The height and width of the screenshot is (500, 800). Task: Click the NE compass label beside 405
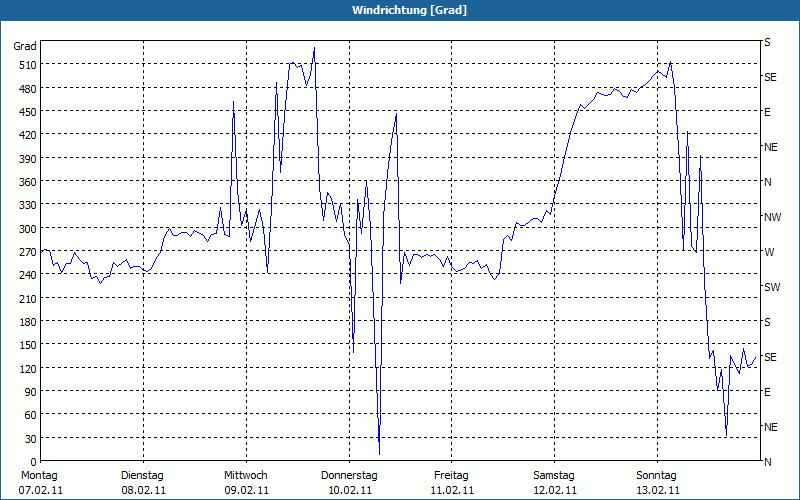pyautogui.click(x=771, y=147)
